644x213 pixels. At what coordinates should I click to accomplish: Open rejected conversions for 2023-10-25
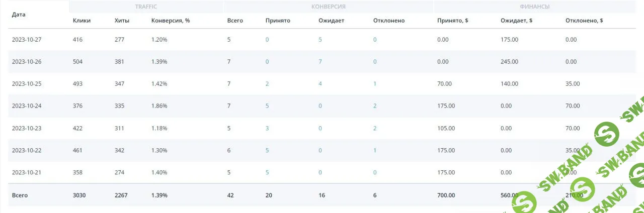(x=375, y=84)
